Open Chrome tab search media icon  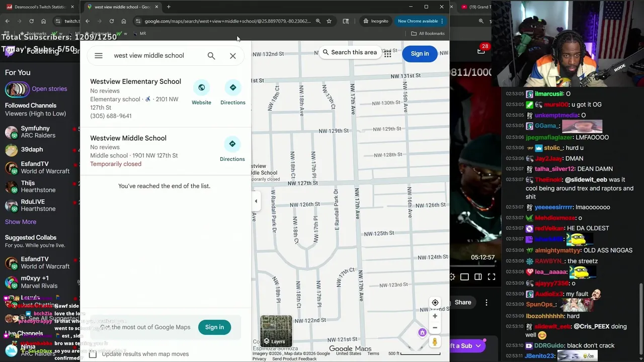(346, 21)
